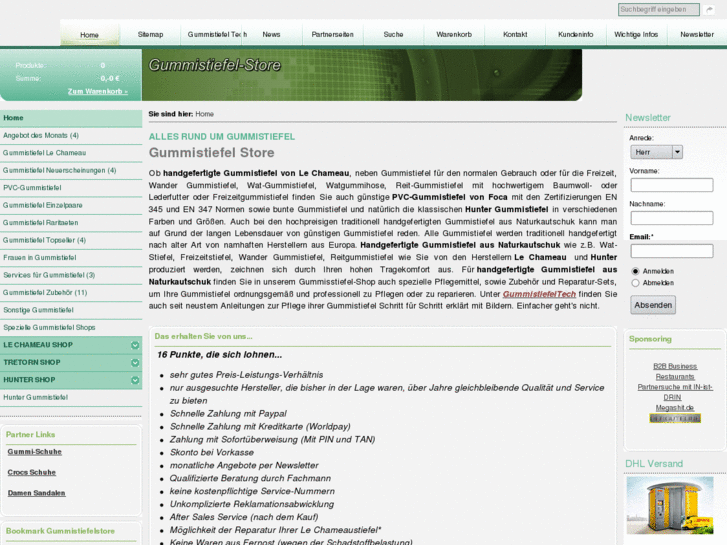Click the Absenden button
Viewport: 727px width, 545px height.
[653, 305]
